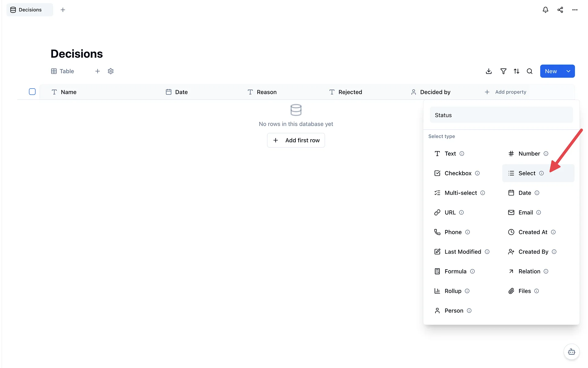Toggle the select-all rows checkbox
This screenshot has width=588, height=368.
coord(32,92)
